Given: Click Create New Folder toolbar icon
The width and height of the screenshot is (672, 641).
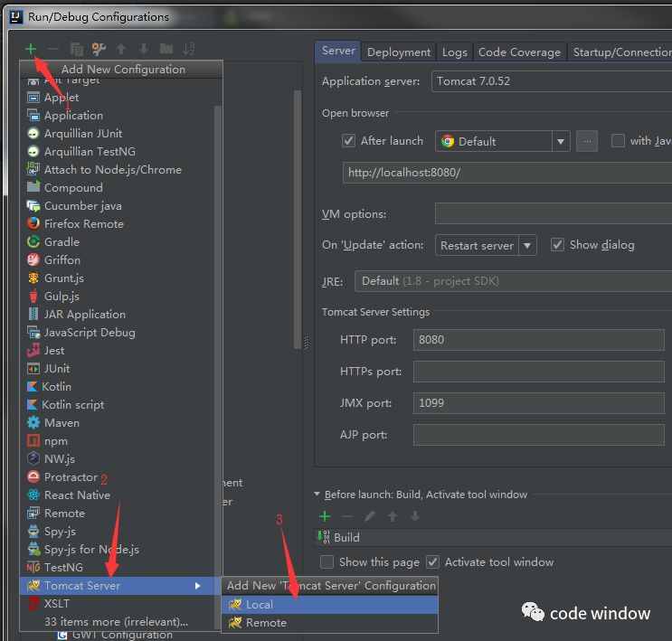Looking at the screenshot, I should [166, 49].
